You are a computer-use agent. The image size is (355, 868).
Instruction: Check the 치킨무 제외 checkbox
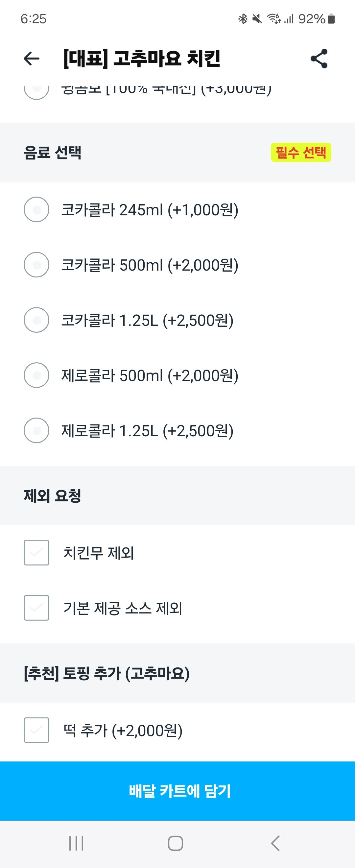click(36, 553)
